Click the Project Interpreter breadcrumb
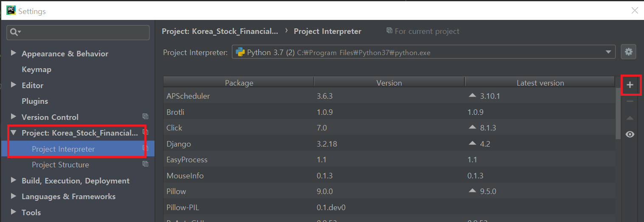Image resolution: width=644 pixels, height=222 pixels. pyautogui.click(x=328, y=31)
